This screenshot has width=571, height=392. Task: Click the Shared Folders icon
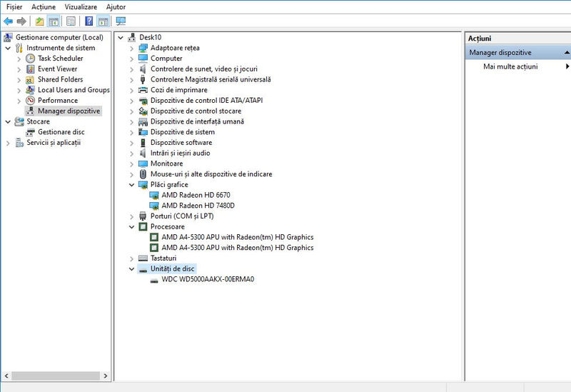30,79
